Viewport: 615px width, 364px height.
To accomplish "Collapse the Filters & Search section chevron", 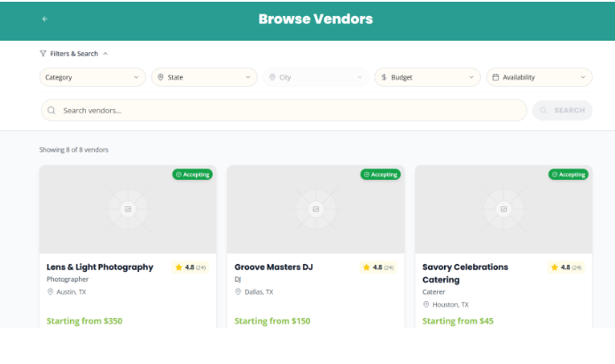I will (x=105, y=54).
